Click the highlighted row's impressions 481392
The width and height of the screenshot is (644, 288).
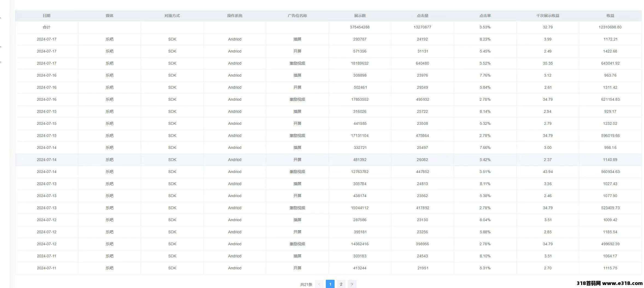[x=360, y=160]
